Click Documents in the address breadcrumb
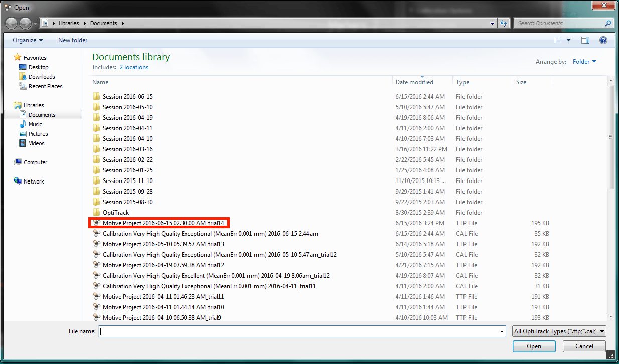The height and width of the screenshot is (364, 619). (103, 23)
